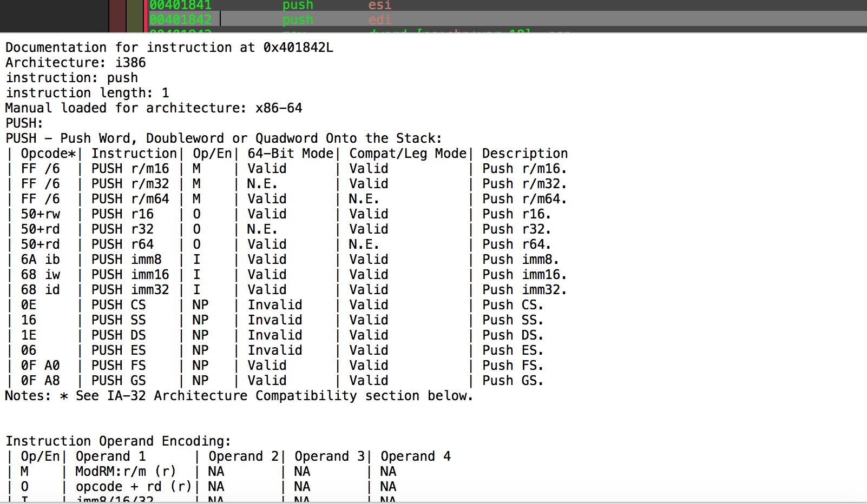This screenshot has height=504, width=867.
Task: Click the 'Instruction' column header
Action: coord(134,154)
